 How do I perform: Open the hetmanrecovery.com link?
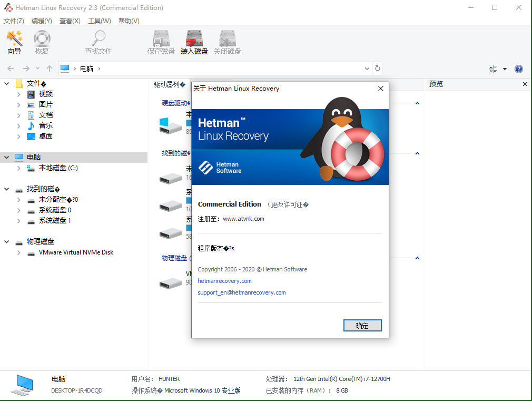pyautogui.click(x=224, y=281)
